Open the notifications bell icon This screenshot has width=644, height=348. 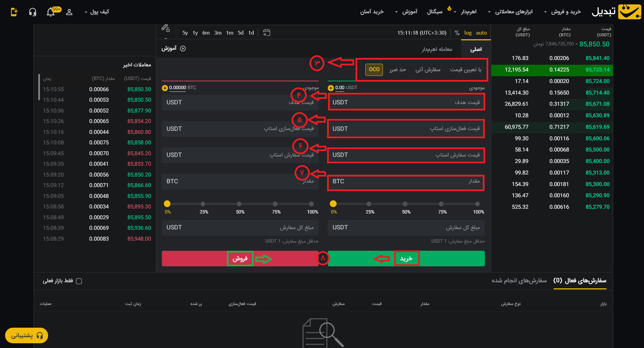pyautogui.click(x=51, y=12)
